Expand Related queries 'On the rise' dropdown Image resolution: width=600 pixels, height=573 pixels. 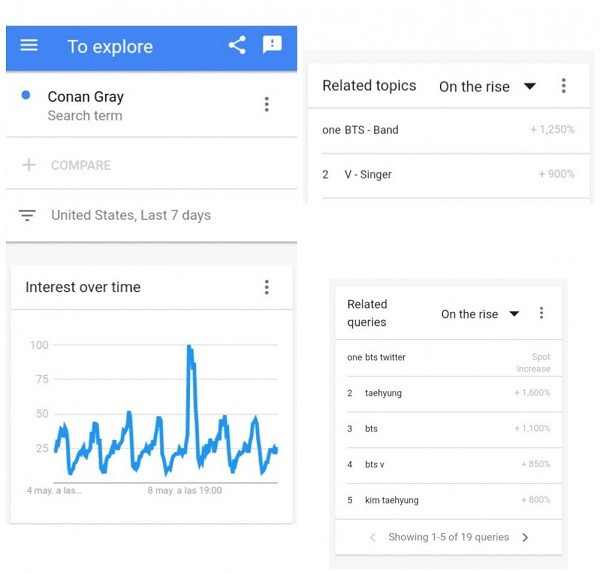[480, 314]
